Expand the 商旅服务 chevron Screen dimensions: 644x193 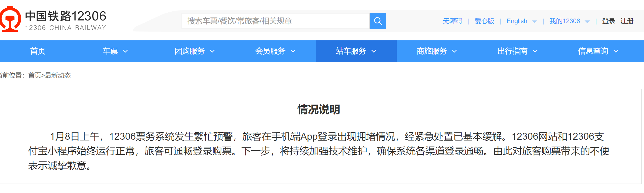pyautogui.click(x=454, y=51)
